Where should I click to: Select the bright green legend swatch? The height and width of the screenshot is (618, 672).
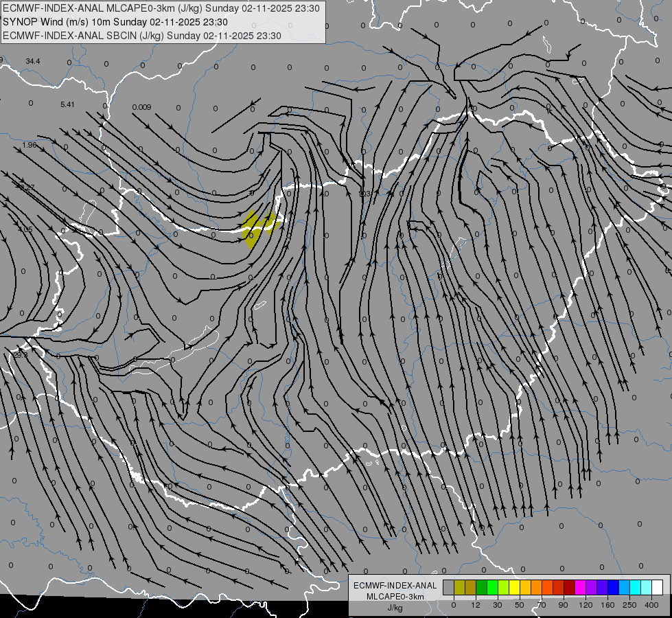(492, 587)
